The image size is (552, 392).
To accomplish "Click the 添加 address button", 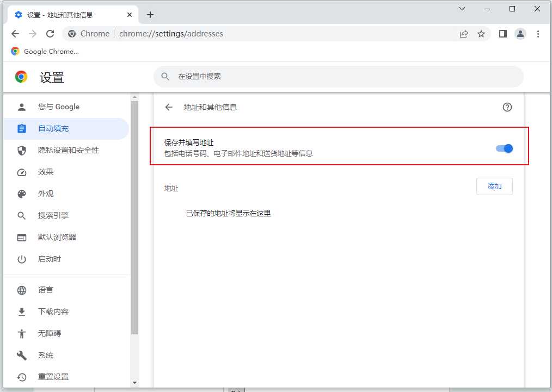I will [x=494, y=186].
